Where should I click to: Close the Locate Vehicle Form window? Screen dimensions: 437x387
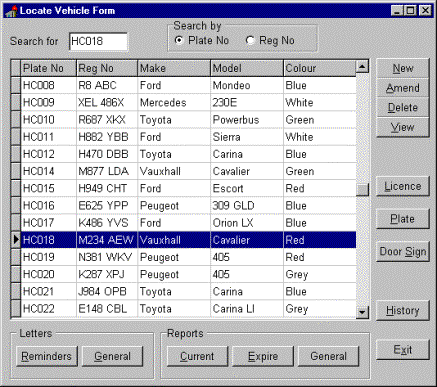click(425, 11)
